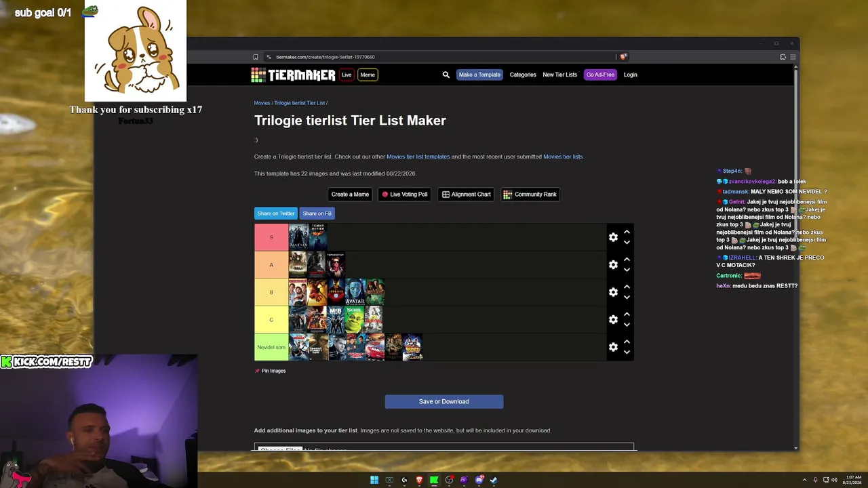Open Steam from the taskbar
868x488 pixels.
(494, 480)
